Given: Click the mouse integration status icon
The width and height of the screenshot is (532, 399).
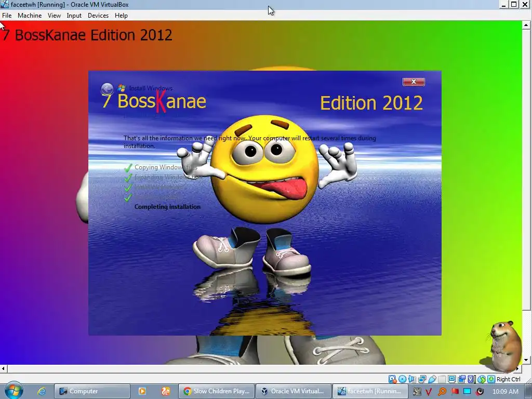Looking at the screenshot, I should coord(482,379).
